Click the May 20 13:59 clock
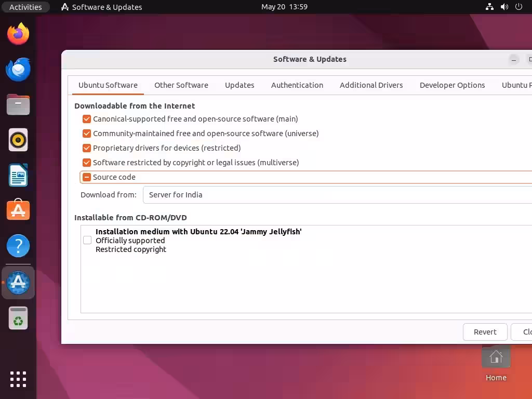Viewport: 532px width, 399px height. click(284, 7)
